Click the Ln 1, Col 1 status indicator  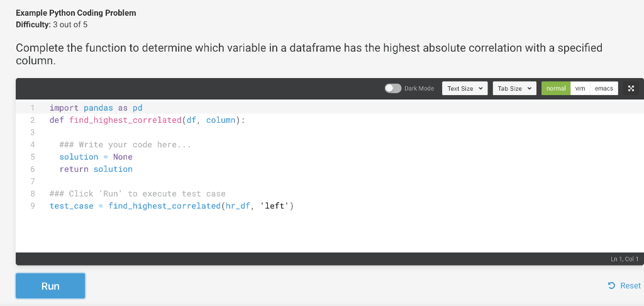click(x=625, y=259)
